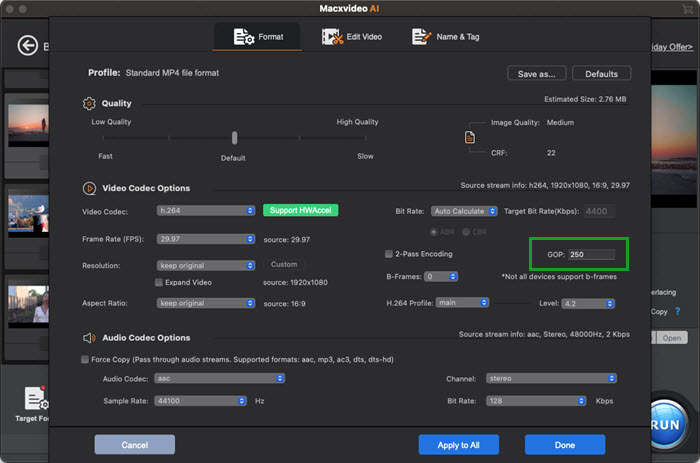This screenshot has height=463, width=700.
Task: Click the Target Format icon
Action: pos(36,398)
